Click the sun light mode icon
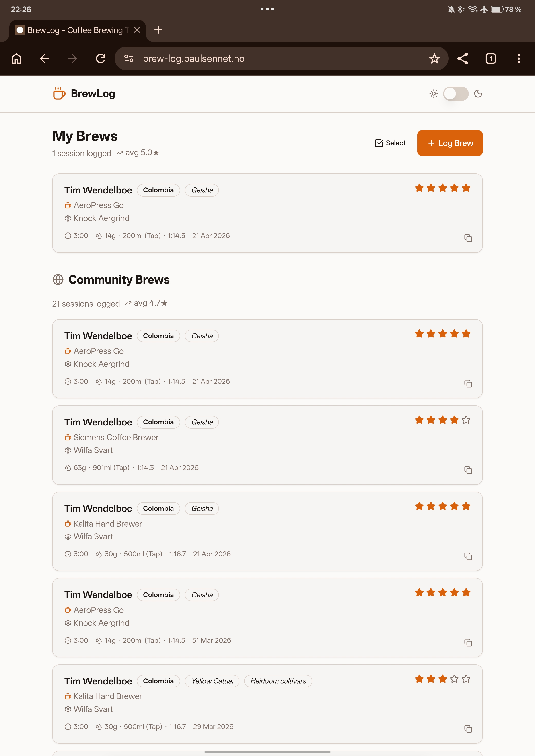The width and height of the screenshot is (535, 756). (434, 94)
